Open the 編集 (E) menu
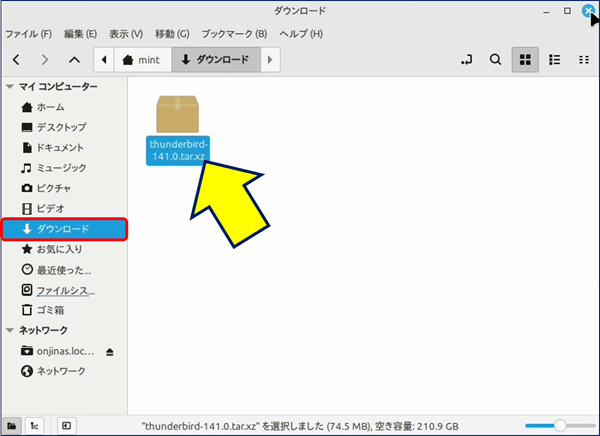This screenshot has width=600, height=436. coord(80,34)
